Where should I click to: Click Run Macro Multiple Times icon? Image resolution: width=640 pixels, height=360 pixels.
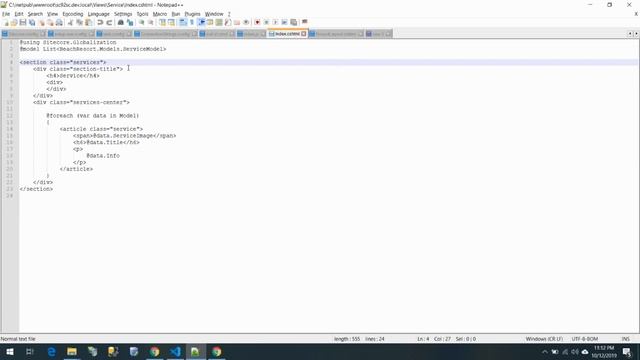284,22
